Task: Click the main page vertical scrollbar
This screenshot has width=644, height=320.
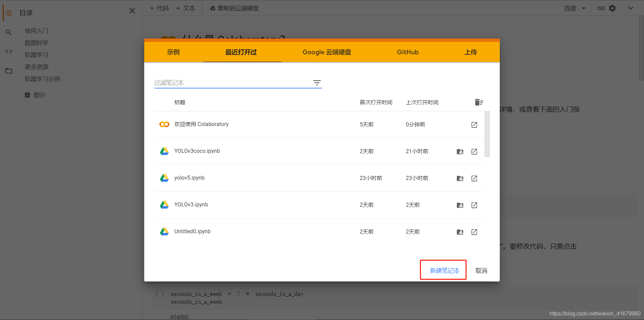Action: 641,48
